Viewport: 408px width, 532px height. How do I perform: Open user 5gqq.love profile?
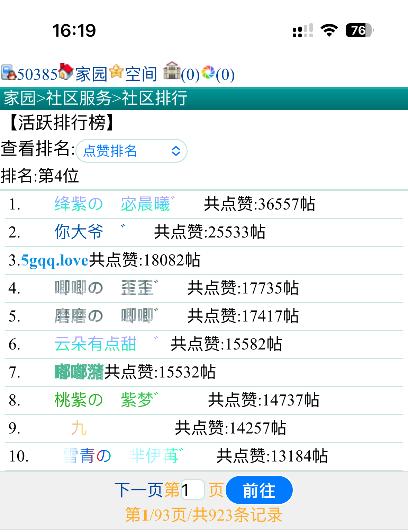pyautogui.click(x=55, y=260)
